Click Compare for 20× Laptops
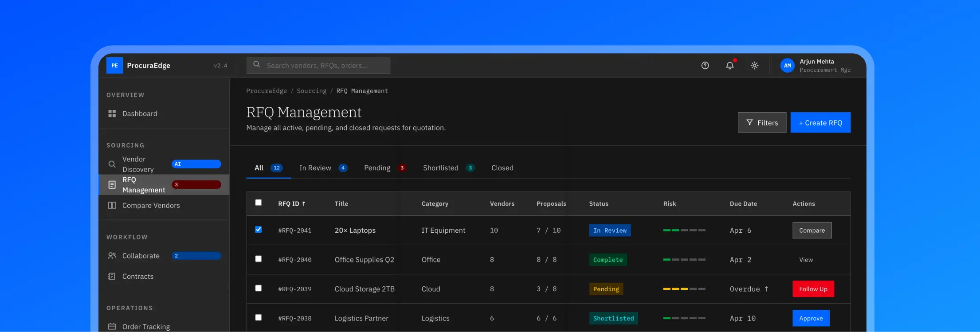 pyautogui.click(x=812, y=230)
